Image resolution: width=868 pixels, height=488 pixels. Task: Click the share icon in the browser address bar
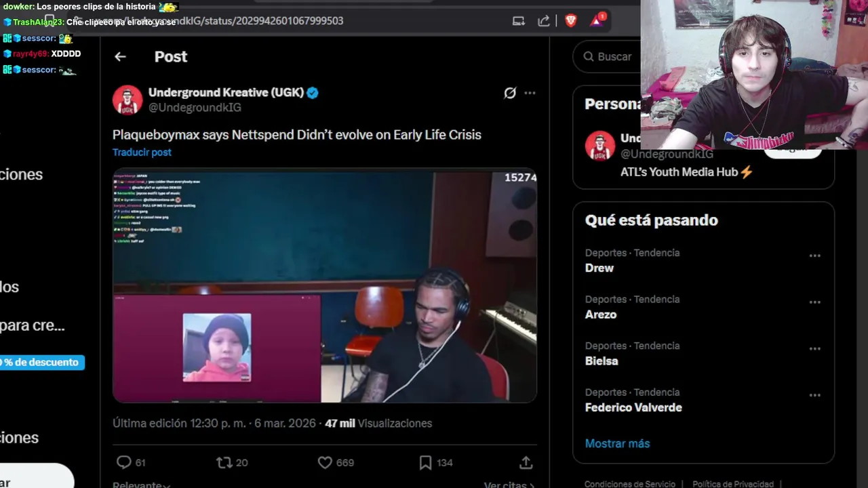pos(544,21)
